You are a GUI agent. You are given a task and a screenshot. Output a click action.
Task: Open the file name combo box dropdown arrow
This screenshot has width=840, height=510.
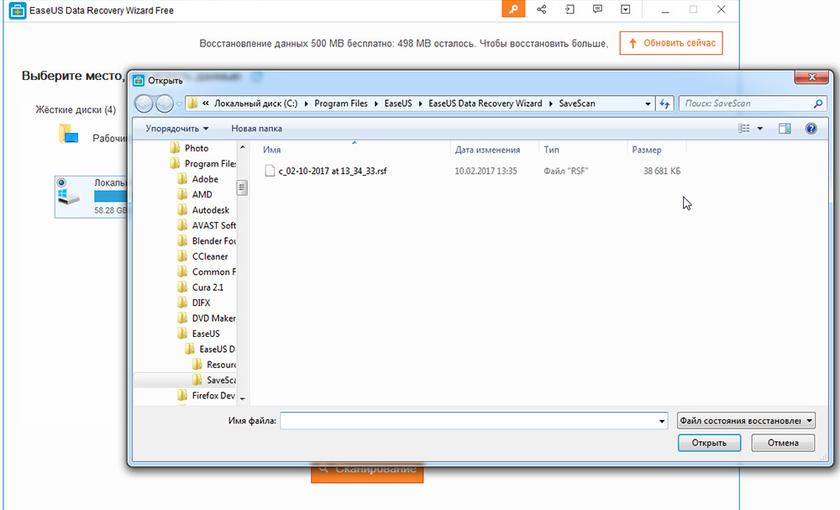coord(662,421)
